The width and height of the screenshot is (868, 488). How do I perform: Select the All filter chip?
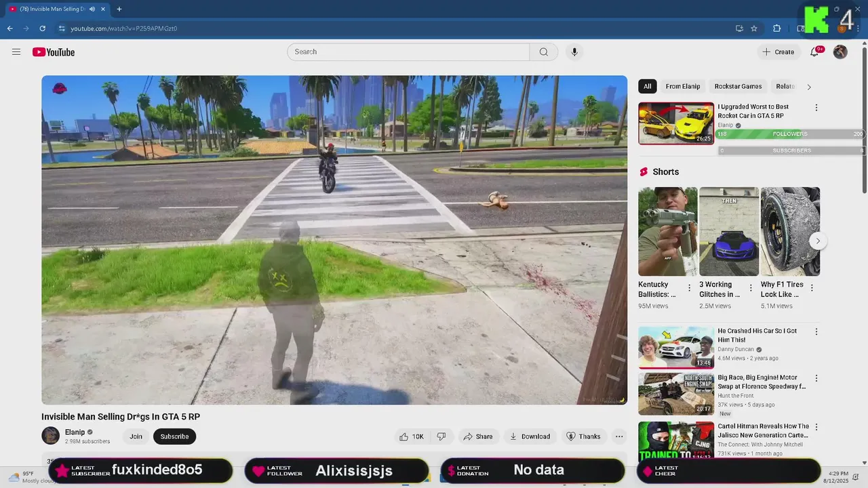pos(648,87)
